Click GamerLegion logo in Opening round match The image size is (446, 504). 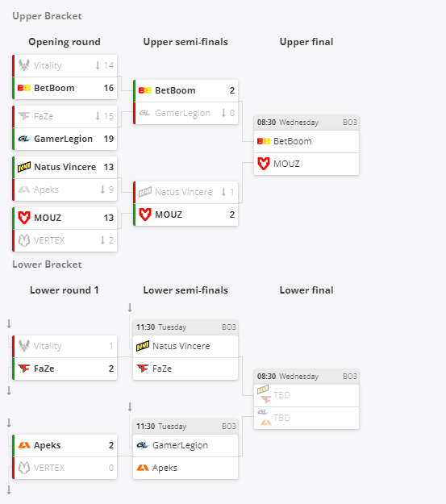[24, 139]
